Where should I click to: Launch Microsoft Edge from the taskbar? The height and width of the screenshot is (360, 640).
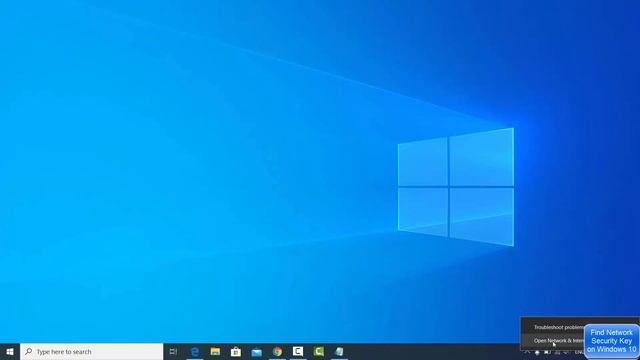(x=195, y=351)
